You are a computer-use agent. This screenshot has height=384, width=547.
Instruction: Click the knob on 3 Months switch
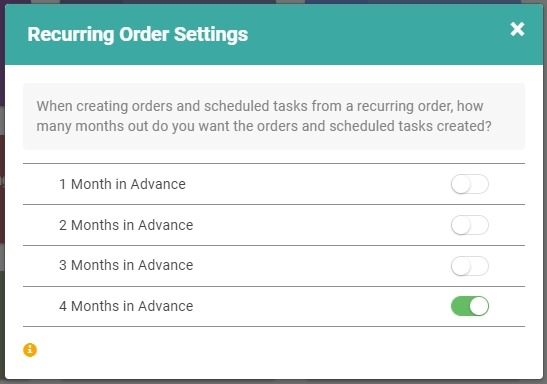coord(461,266)
